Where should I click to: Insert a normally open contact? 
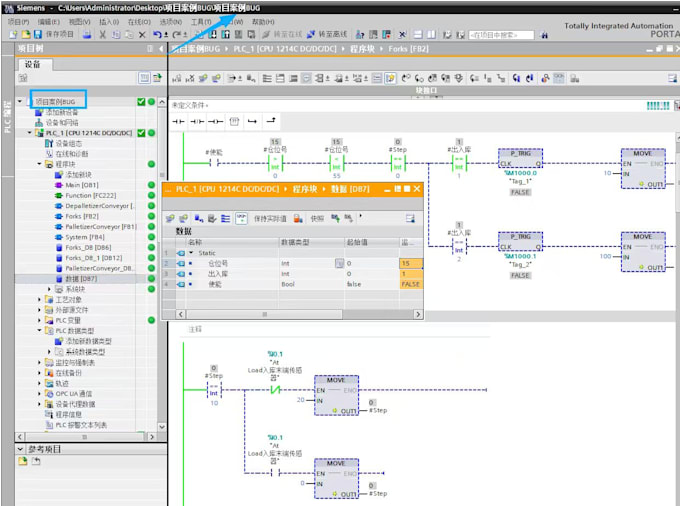[x=178, y=121]
